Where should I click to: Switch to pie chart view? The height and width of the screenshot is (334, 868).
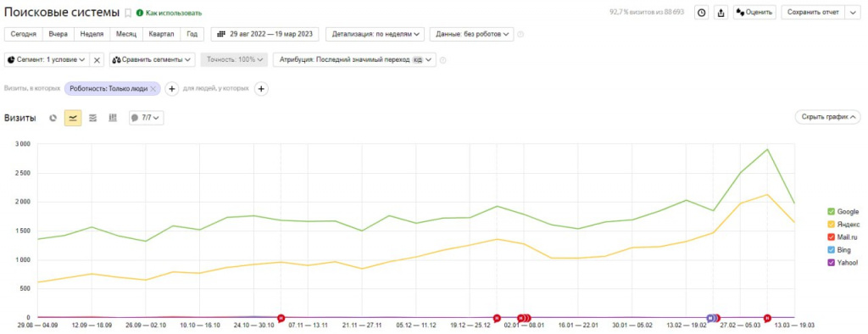(53, 118)
